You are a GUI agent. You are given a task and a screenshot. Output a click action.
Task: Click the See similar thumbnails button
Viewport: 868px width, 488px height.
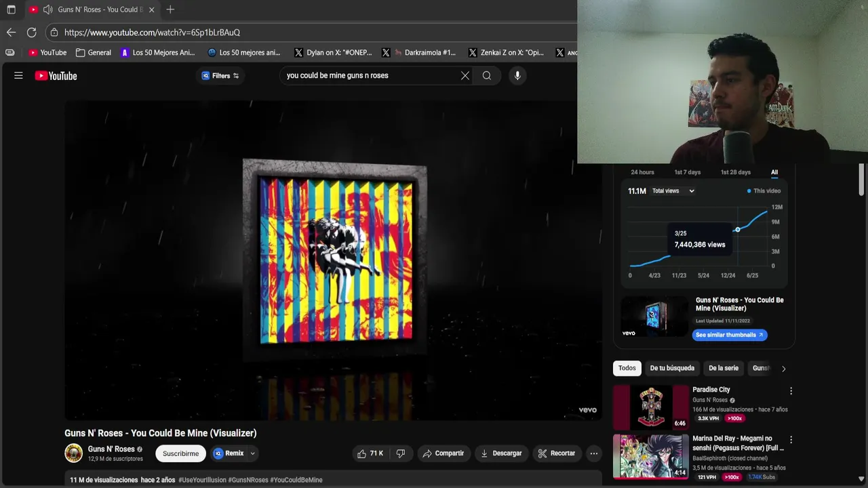(730, 335)
